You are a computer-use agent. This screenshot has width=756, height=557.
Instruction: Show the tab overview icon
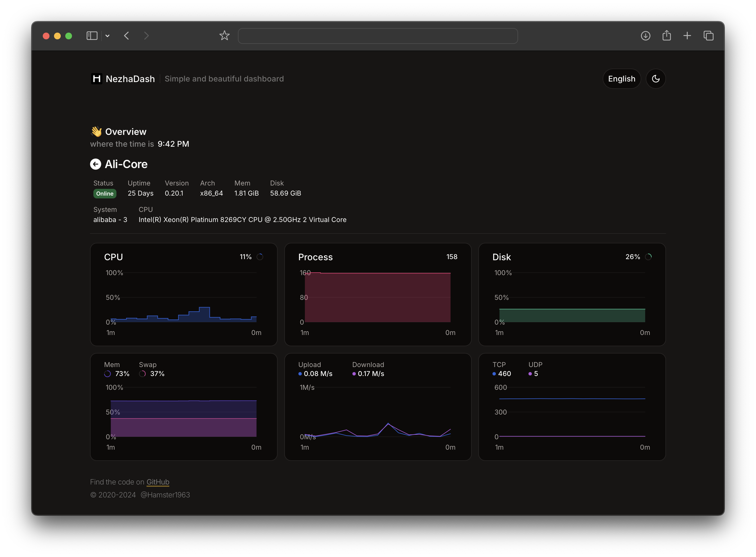[708, 36]
